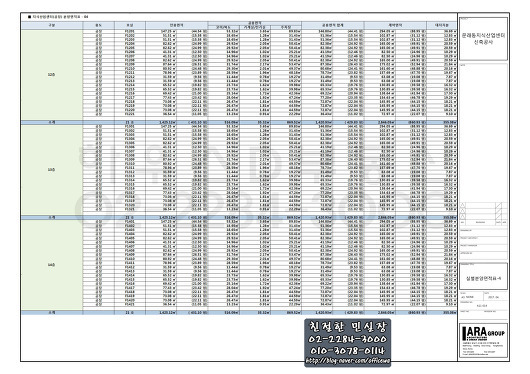Select the 12층 floor label cell
Screen dimensions: 530x374
(x=52, y=74)
